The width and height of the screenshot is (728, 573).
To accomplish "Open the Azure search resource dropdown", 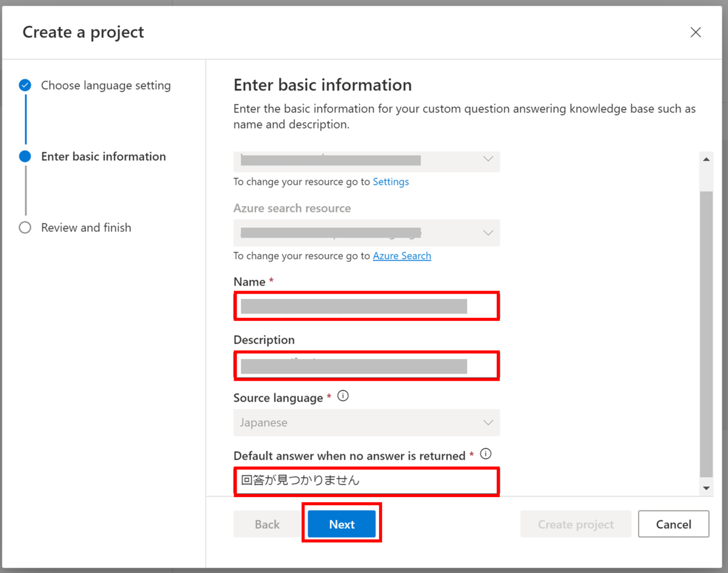I will click(x=366, y=233).
